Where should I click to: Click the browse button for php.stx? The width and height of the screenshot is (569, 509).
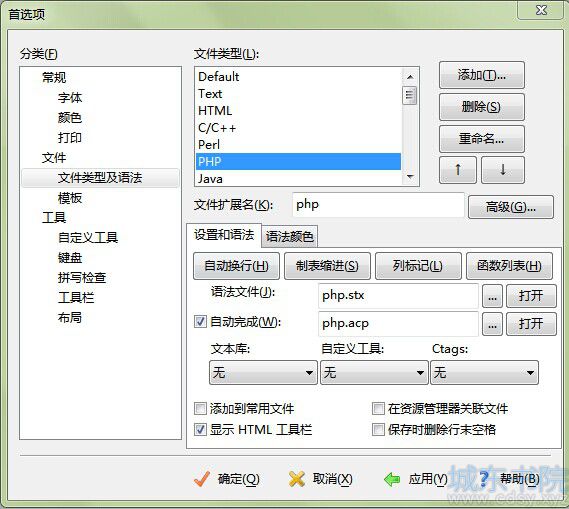[492, 296]
